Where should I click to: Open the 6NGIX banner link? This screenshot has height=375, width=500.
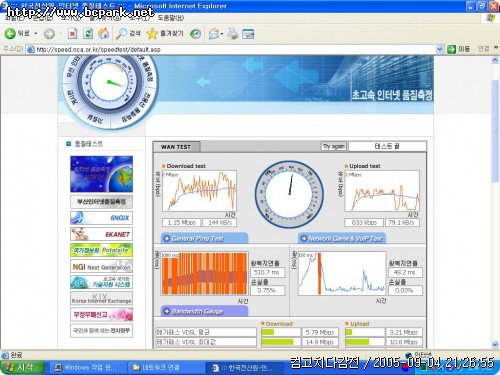[x=101, y=218]
